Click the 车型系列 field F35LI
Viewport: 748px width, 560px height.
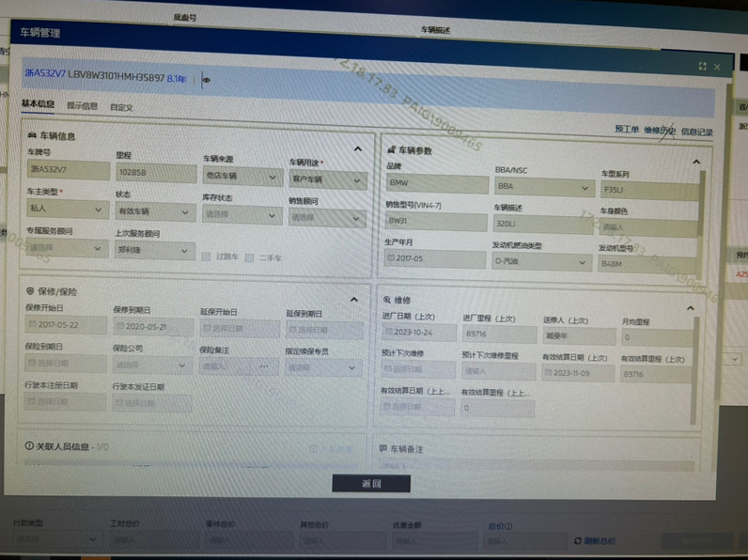pyautogui.click(x=649, y=190)
